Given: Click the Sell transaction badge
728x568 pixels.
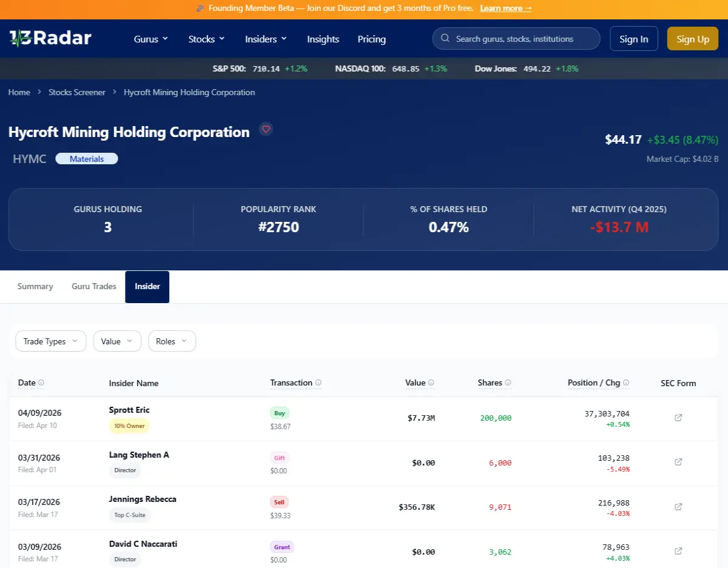Looking at the screenshot, I should pyautogui.click(x=280, y=502).
